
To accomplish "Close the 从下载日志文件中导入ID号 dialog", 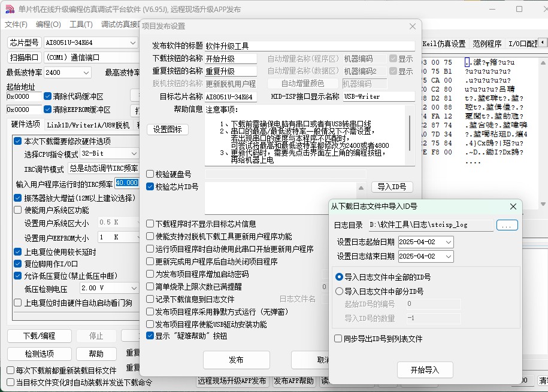I will click(513, 206).
